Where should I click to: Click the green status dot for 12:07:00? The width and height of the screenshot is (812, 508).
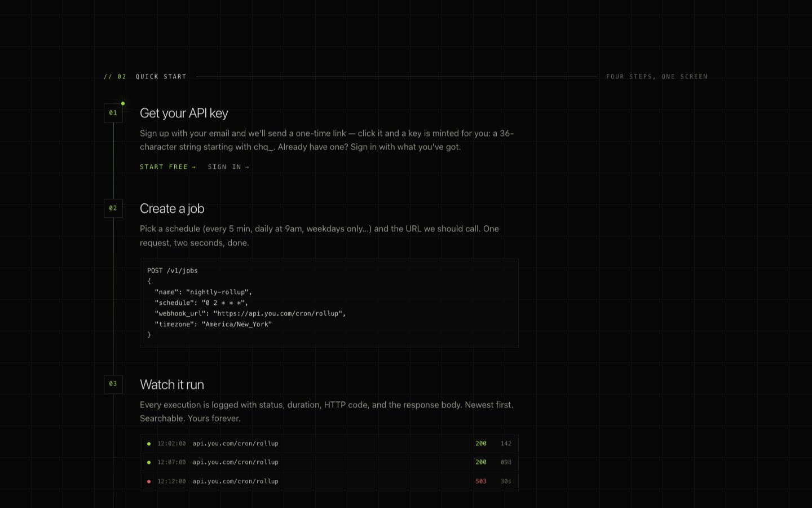click(149, 462)
